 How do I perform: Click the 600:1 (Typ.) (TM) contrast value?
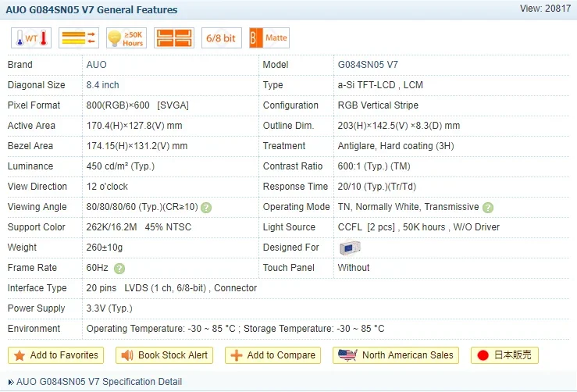click(x=374, y=166)
